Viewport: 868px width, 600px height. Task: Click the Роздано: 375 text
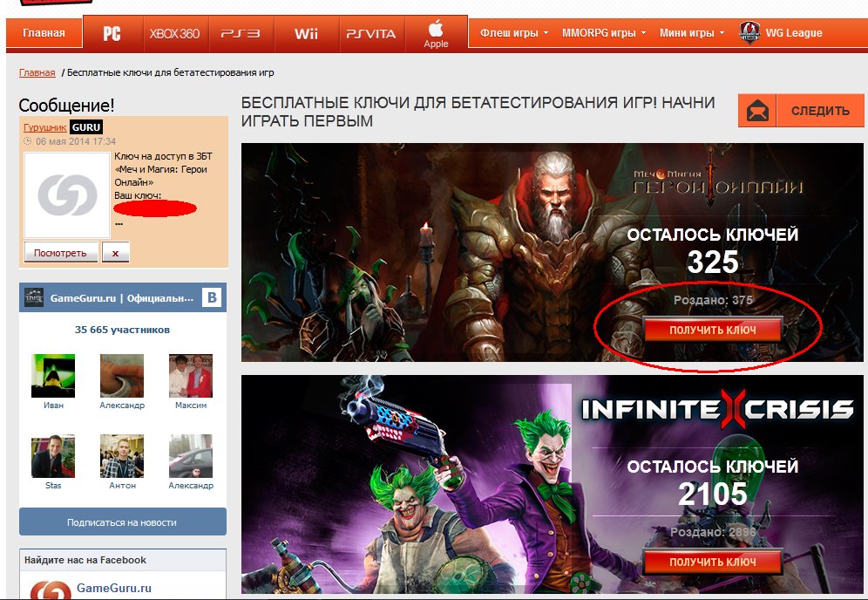click(x=713, y=300)
